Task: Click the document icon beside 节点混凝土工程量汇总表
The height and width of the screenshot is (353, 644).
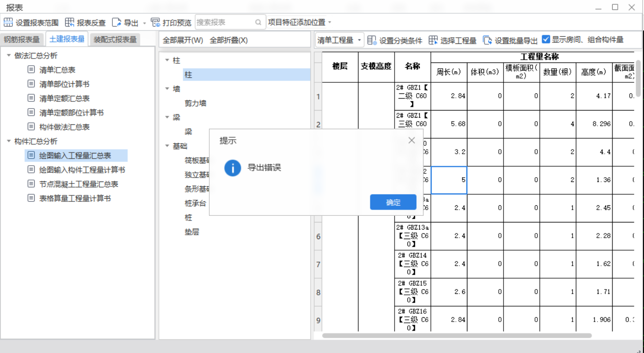Action: click(31, 184)
